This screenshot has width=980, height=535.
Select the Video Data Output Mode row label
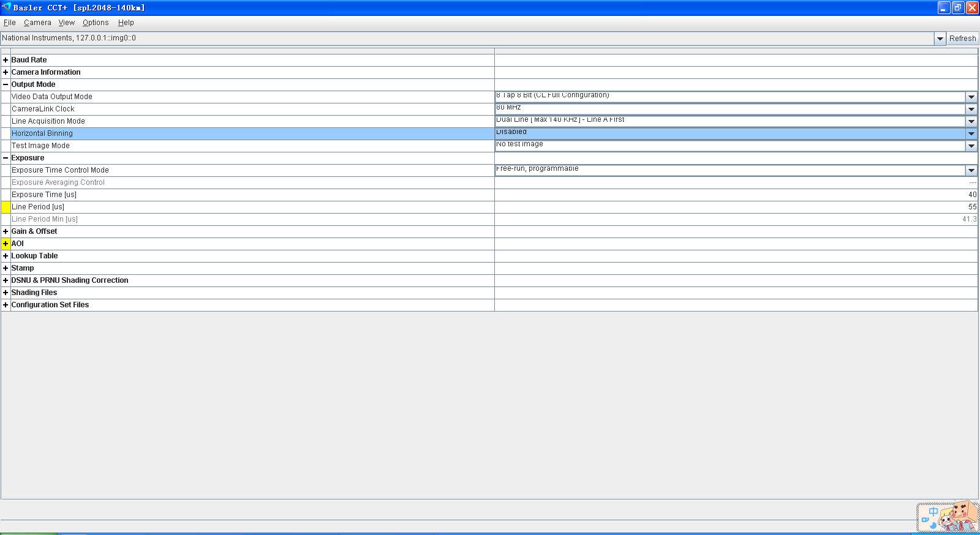click(52, 97)
